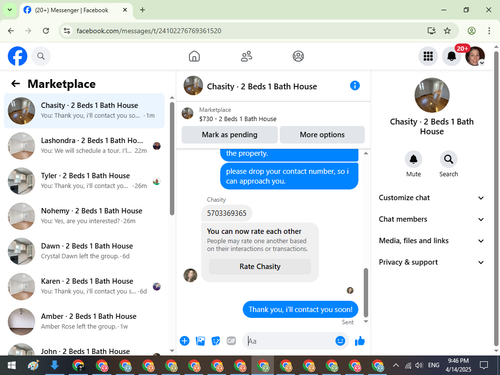Click the conversation info icon

(355, 86)
